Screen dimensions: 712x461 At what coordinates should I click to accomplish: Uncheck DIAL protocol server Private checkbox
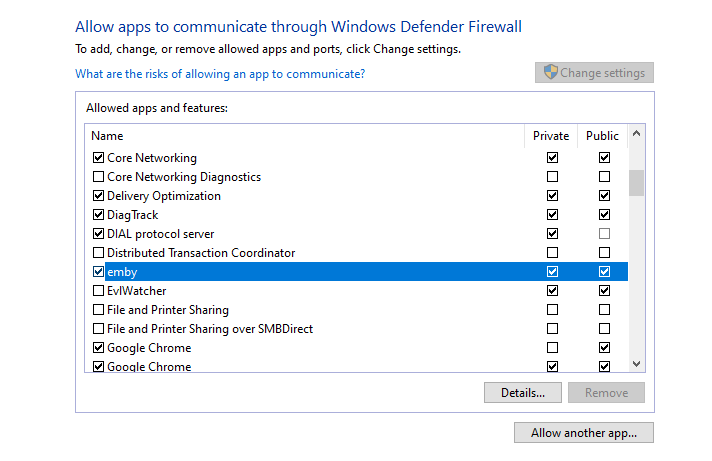click(552, 234)
